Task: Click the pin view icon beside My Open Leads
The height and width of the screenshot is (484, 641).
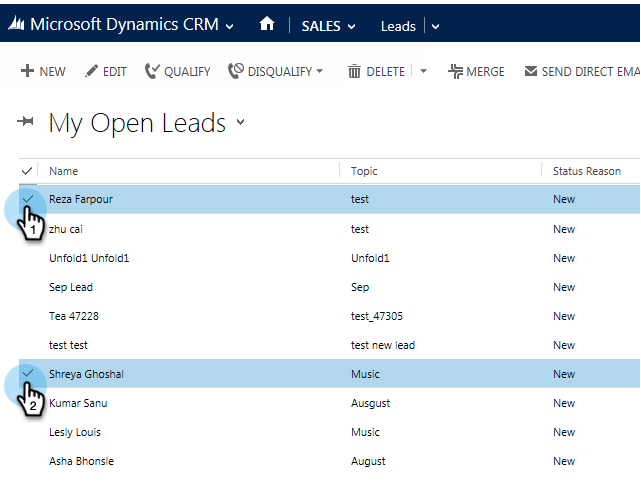Action: (x=26, y=123)
